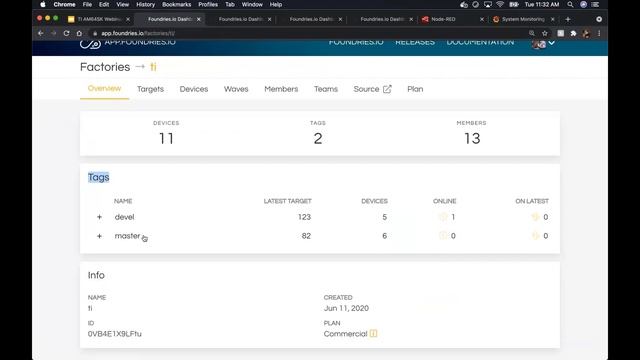This screenshot has height=360, width=640.
Task: Open a new browser tab
Action: (568, 19)
